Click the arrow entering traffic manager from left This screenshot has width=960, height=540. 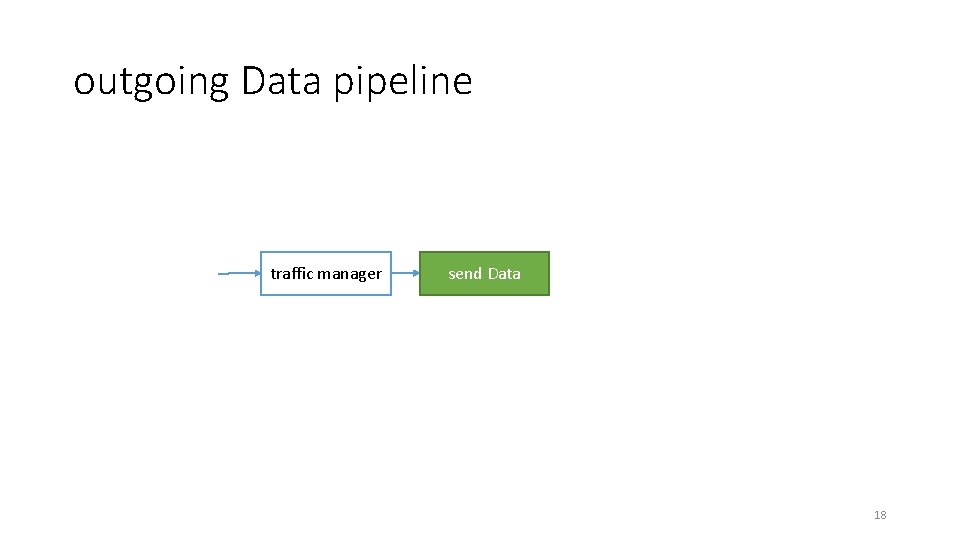238,273
